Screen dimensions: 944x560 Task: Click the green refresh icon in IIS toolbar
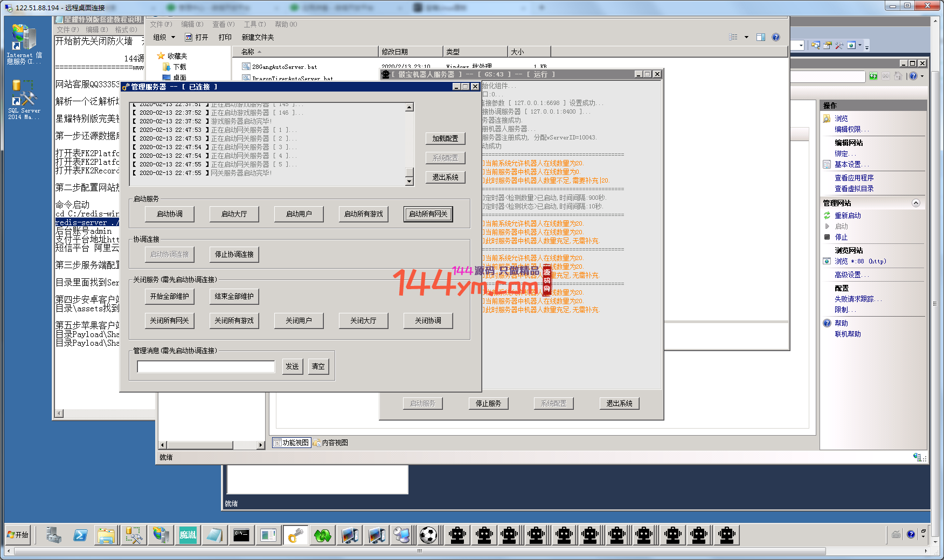pos(873,76)
